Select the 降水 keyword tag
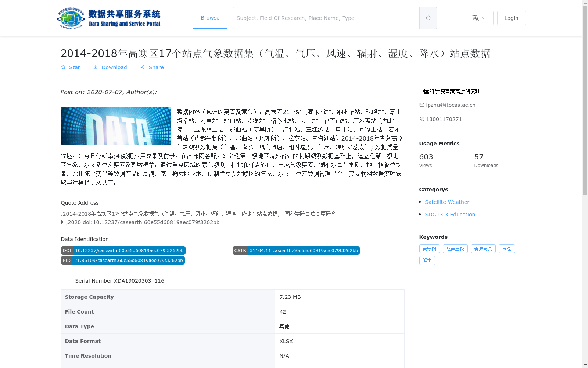Screen dimensions: 588x368 (x=427, y=260)
